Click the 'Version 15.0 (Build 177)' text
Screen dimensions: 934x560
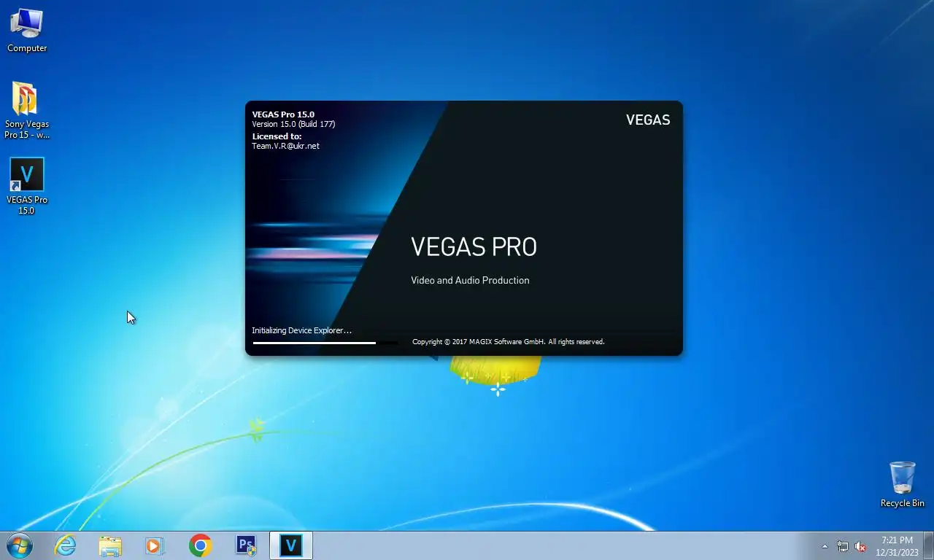point(293,124)
